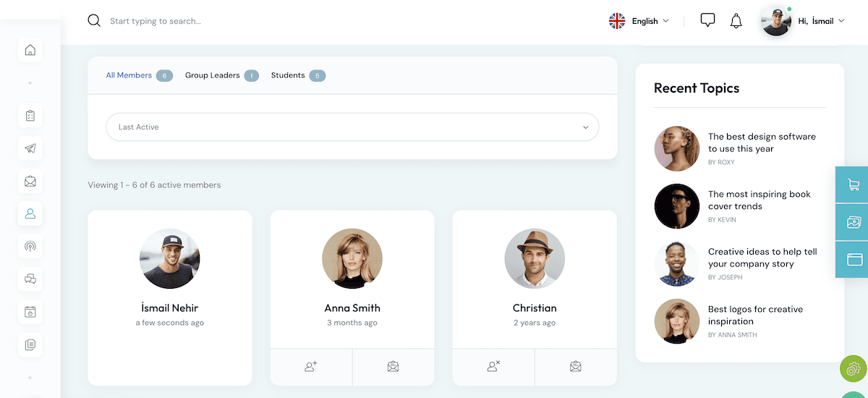Expand the Last Active sort dropdown
Image resolution: width=868 pixels, height=398 pixels.
[x=352, y=127]
